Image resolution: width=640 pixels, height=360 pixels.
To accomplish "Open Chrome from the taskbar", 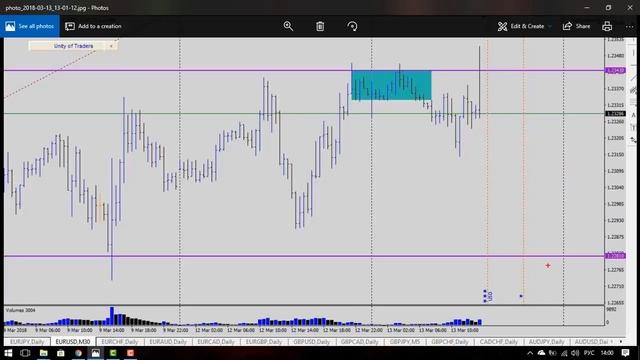I will coord(78,353).
